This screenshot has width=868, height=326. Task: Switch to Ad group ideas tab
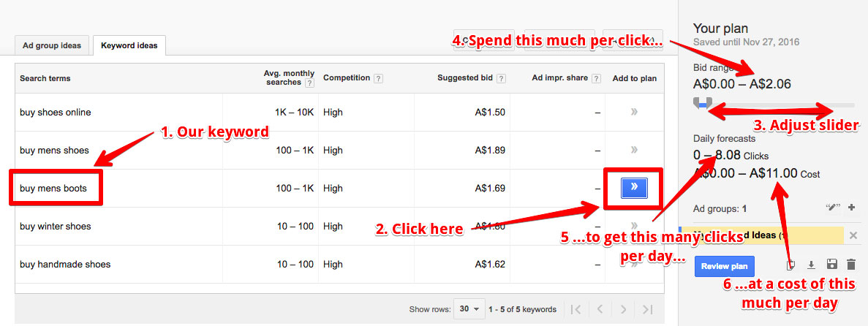pos(52,45)
